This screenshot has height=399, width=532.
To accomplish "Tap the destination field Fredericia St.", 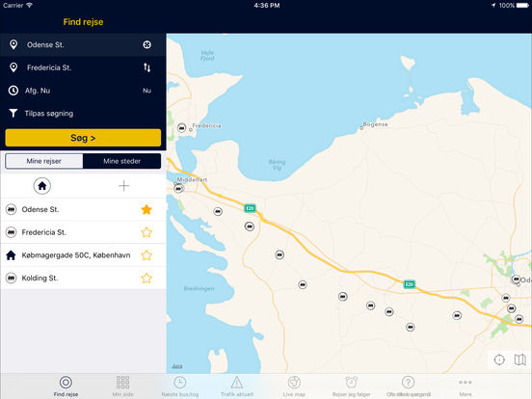I will (x=83, y=67).
